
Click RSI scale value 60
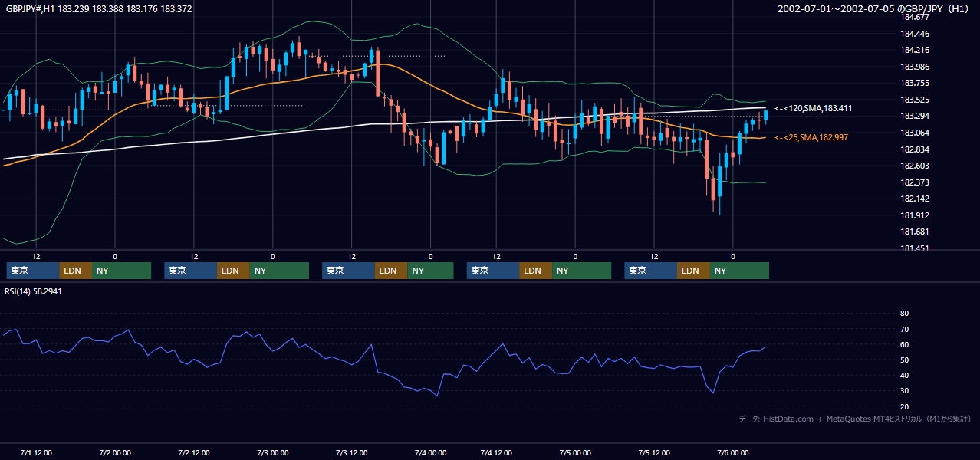click(904, 344)
